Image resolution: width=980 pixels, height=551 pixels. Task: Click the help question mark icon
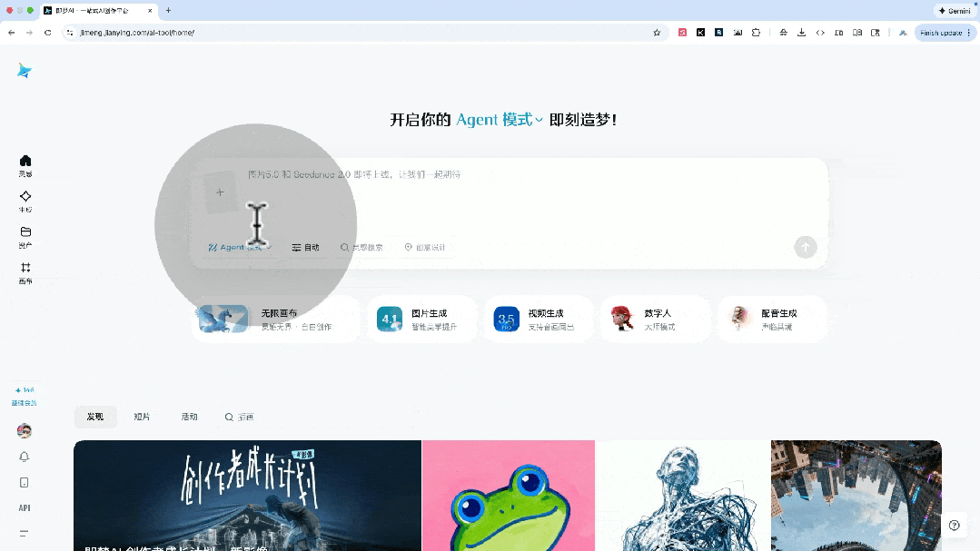954,526
